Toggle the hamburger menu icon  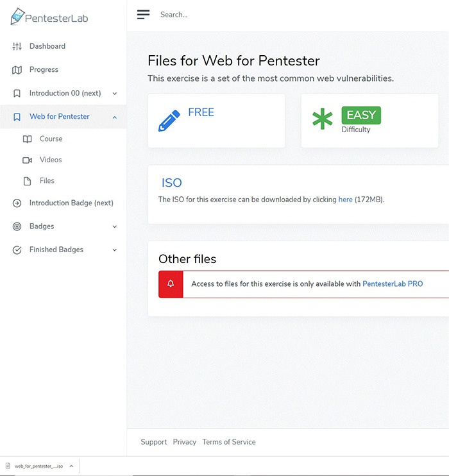click(x=143, y=15)
